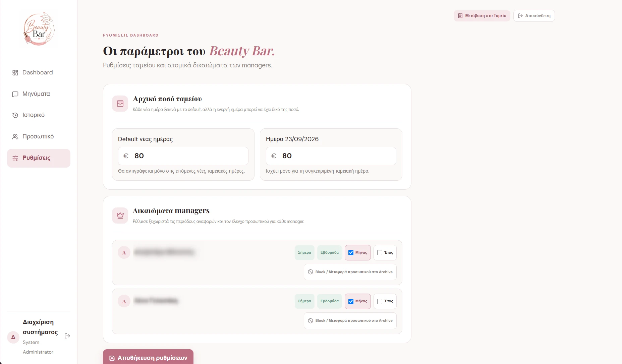Edit the Default νέας ημέρας amount field
This screenshot has height=364, width=622.
(x=183, y=156)
